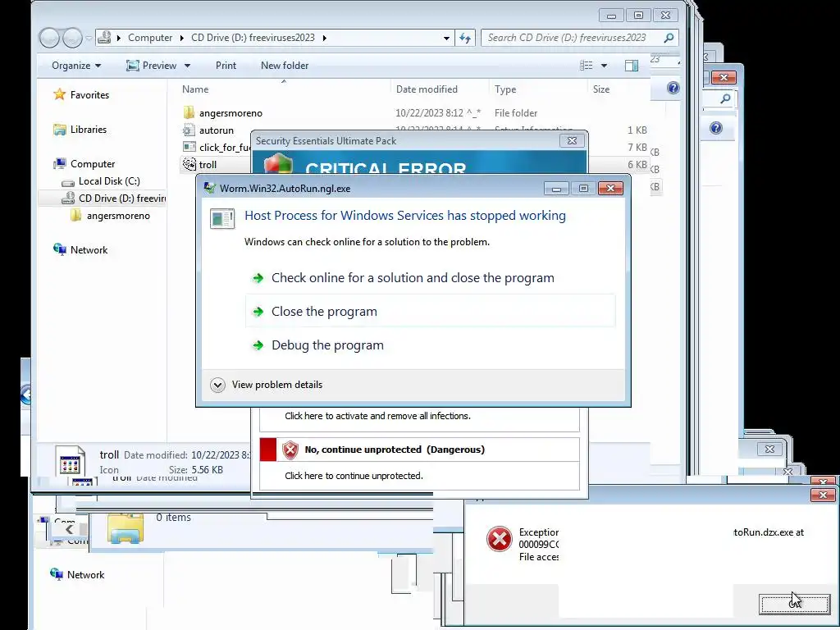Click the folder icon beside 0 items
840x630 pixels.
point(125,528)
